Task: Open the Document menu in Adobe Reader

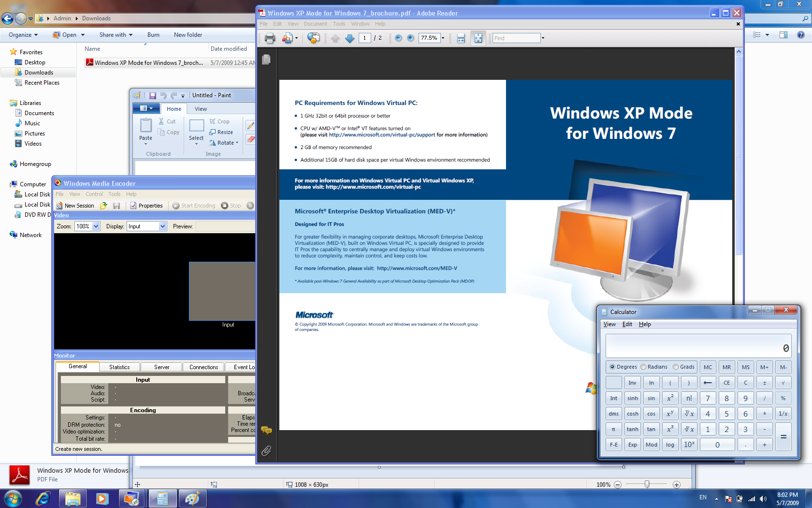Action: pos(315,24)
